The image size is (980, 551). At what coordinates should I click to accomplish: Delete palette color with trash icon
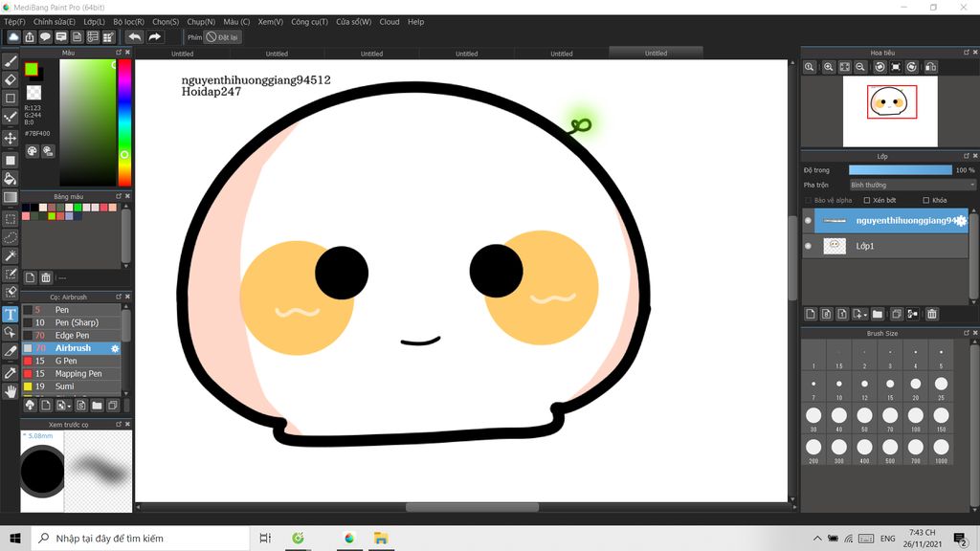(46, 277)
